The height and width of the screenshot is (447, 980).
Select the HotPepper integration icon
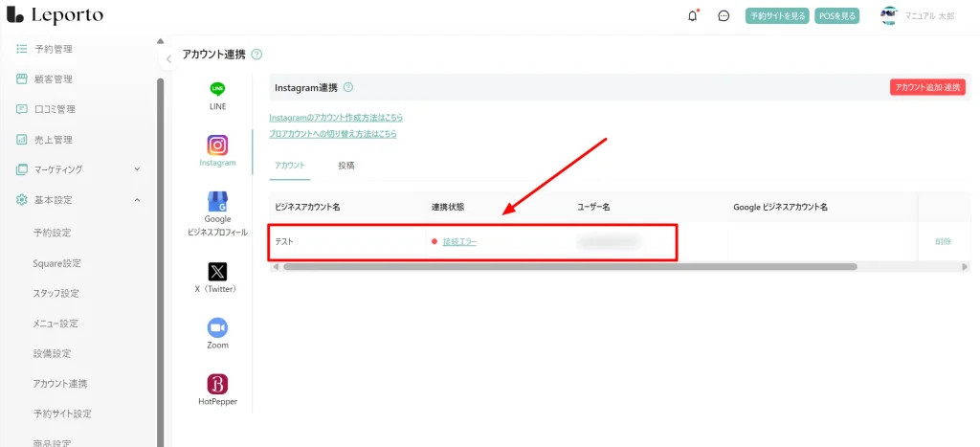[217, 384]
